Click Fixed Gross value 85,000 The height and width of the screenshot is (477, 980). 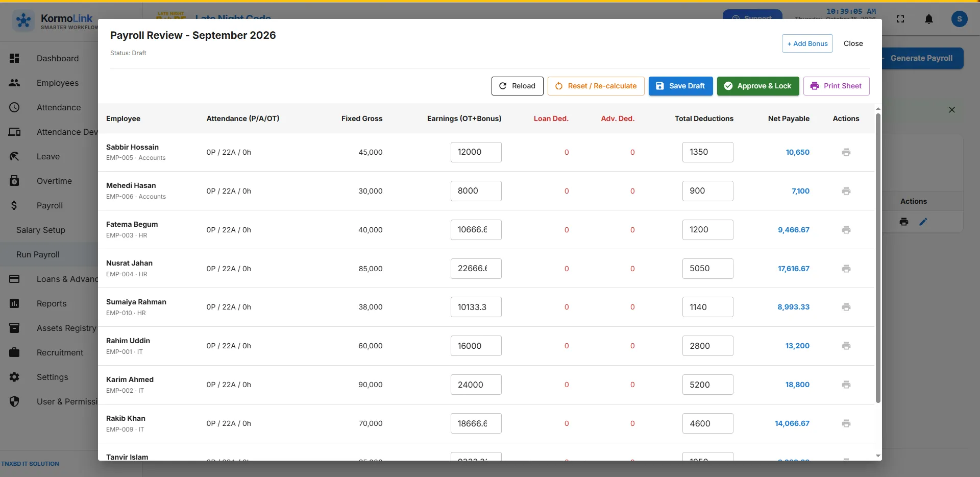pos(370,269)
